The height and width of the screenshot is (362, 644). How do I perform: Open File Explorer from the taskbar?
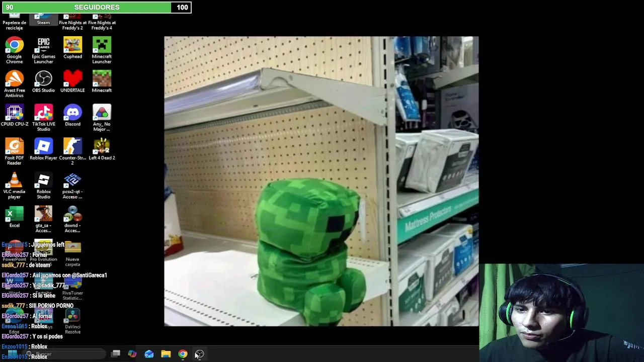click(166, 354)
